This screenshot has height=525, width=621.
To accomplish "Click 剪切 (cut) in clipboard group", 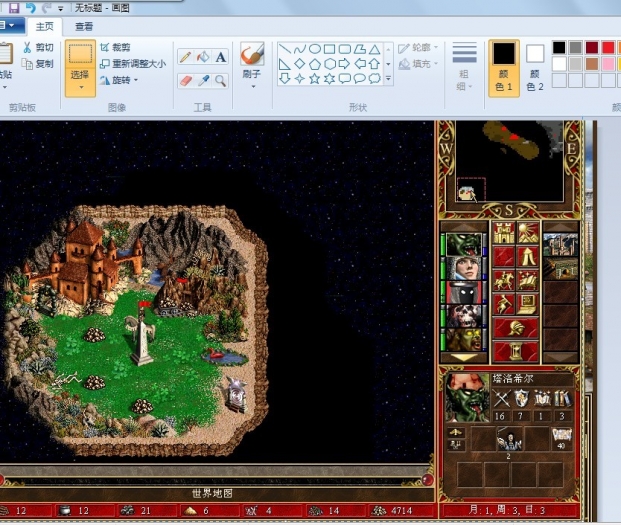I will pos(38,48).
